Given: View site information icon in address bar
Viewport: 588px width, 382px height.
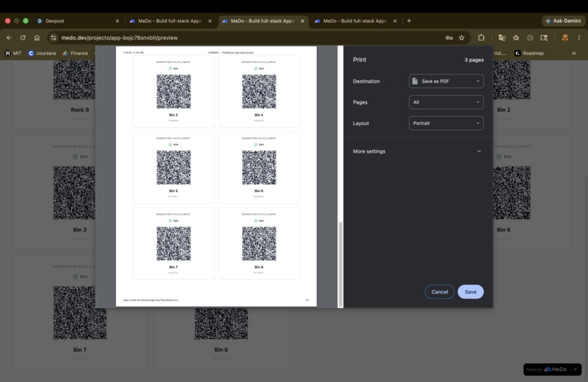Looking at the screenshot, I should pos(54,37).
